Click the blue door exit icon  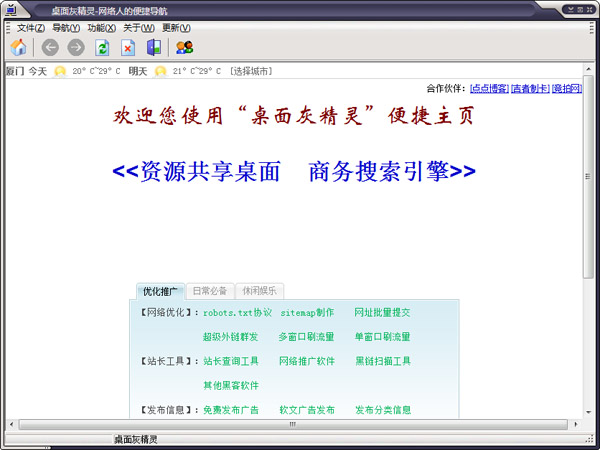[153, 47]
